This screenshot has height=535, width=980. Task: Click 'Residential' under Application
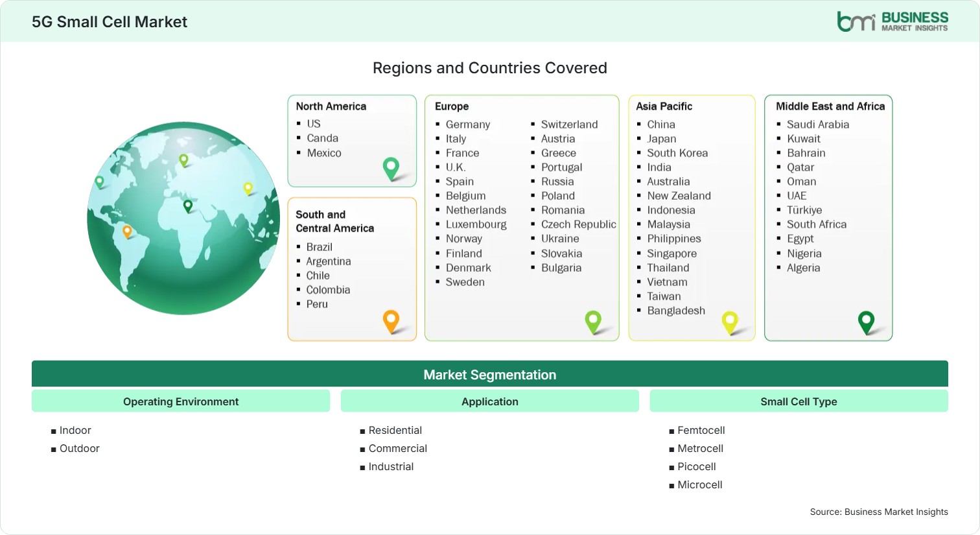coord(395,431)
